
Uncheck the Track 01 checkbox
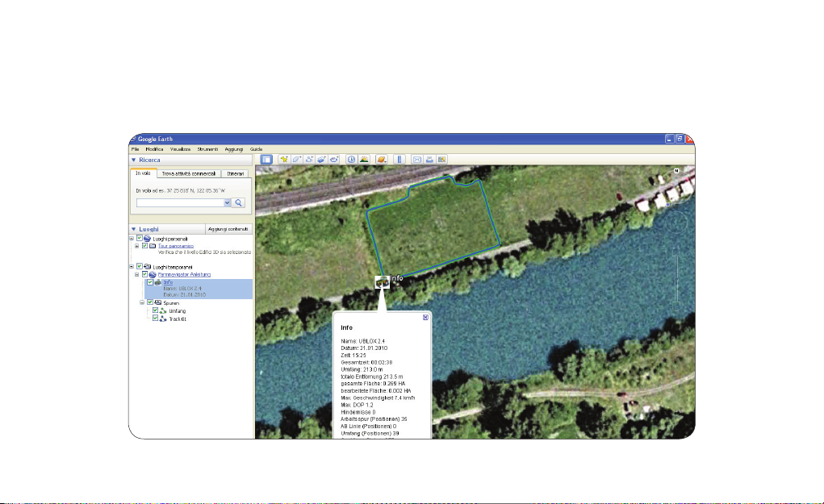coord(156,319)
